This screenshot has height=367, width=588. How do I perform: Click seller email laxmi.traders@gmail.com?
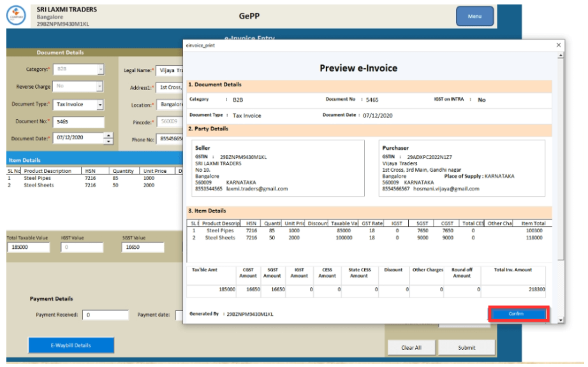pyautogui.click(x=257, y=189)
